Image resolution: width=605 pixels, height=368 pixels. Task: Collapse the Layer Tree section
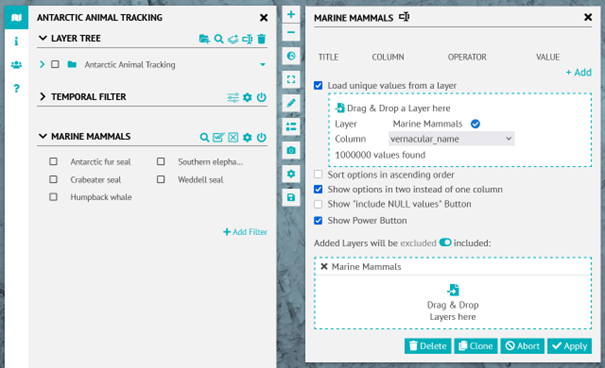tap(43, 38)
